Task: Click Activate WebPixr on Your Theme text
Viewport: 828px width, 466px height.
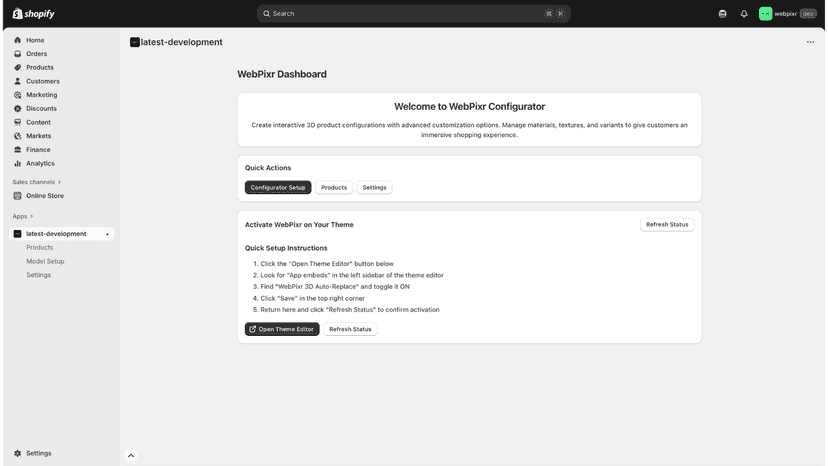Action: pos(299,225)
